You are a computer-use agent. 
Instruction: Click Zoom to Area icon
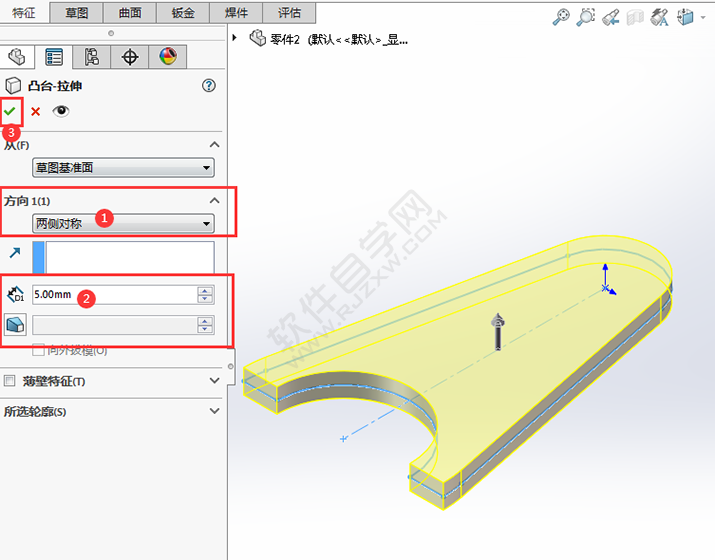coord(585,17)
